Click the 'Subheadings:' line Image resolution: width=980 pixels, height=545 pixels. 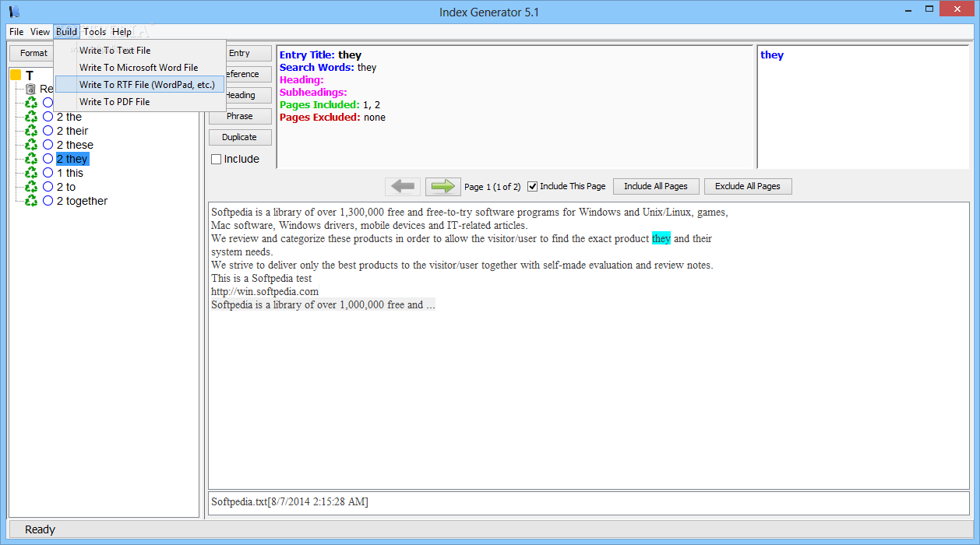[x=313, y=92]
